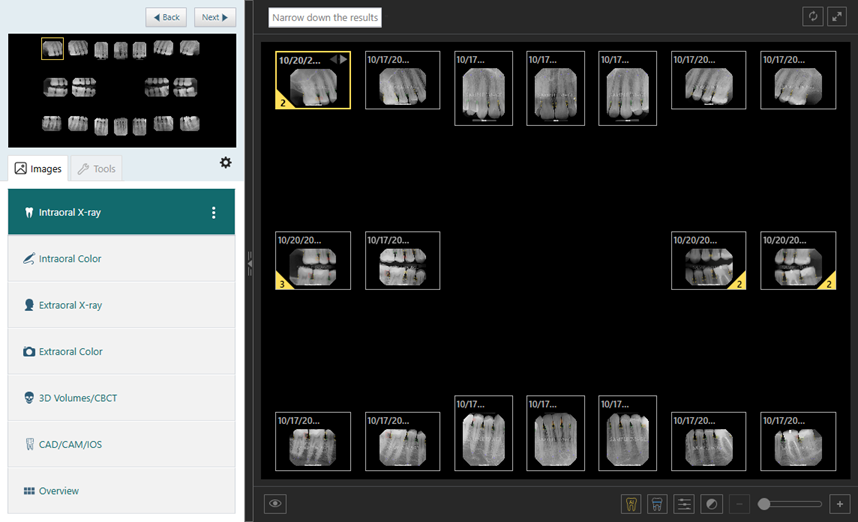The width and height of the screenshot is (858, 522).
Task: Click the Back button
Action: [166, 17]
